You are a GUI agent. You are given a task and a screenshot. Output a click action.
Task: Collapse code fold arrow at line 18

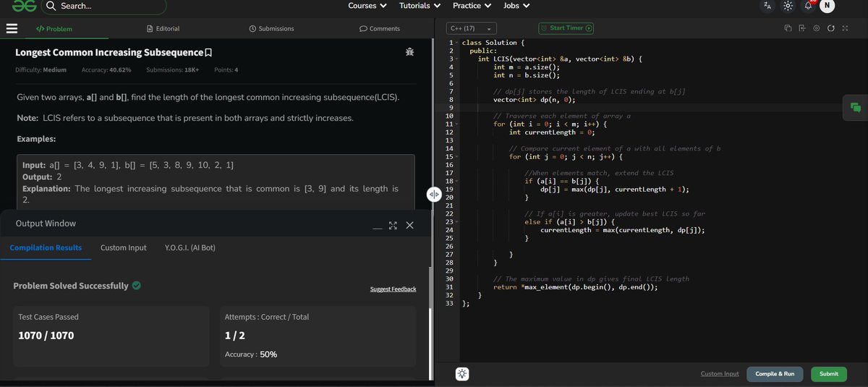[x=456, y=182]
